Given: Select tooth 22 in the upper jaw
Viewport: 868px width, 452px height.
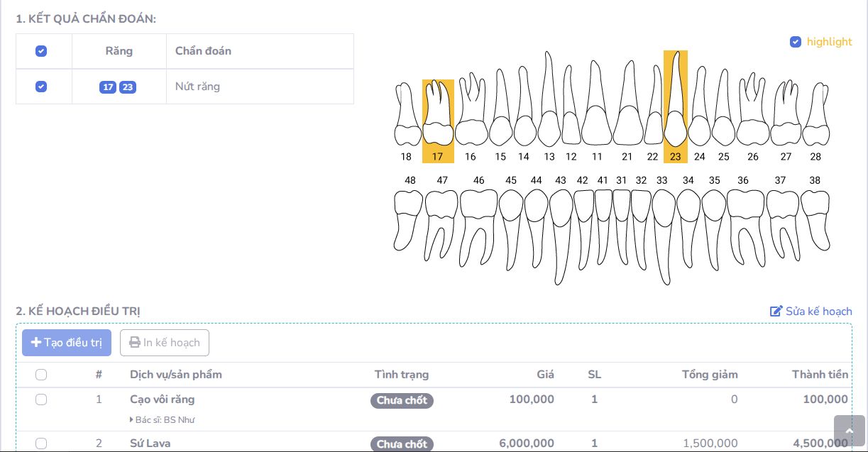Looking at the screenshot, I should point(653,114).
